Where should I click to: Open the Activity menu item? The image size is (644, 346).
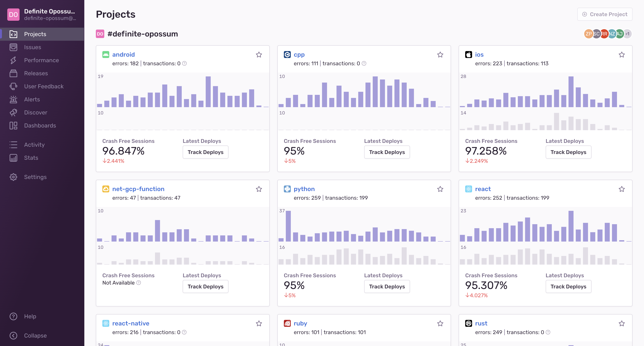pos(34,145)
